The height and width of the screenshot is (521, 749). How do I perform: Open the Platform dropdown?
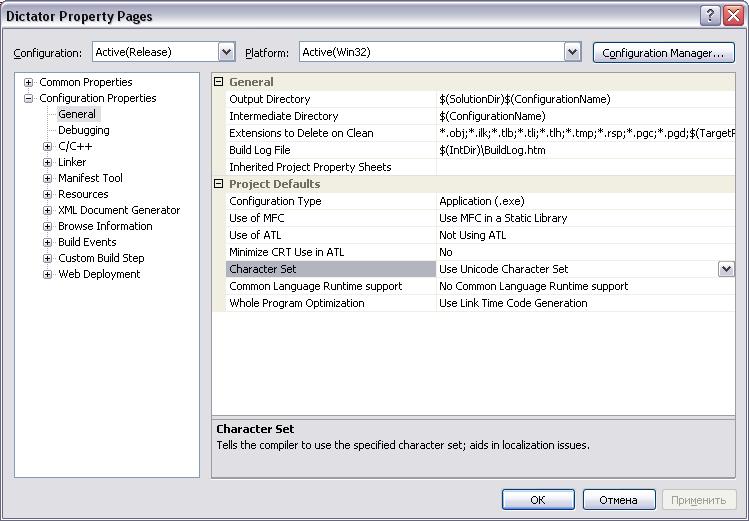pyautogui.click(x=572, y=52)
